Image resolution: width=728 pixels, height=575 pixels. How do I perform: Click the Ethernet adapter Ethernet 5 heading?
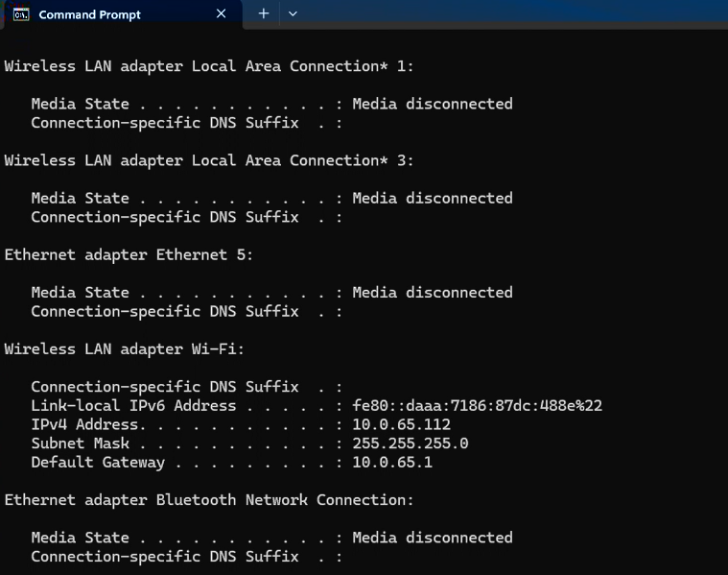pyautogui.click(x=129, y=254)
